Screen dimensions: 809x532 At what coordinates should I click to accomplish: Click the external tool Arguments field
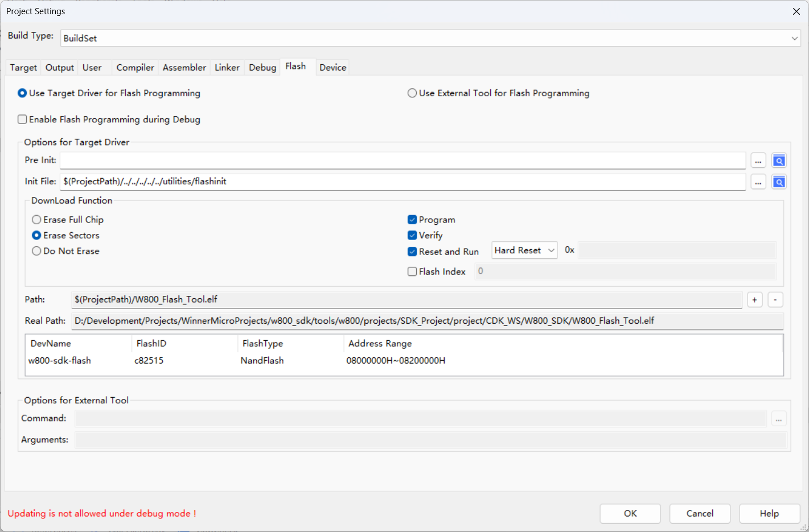click(430, 440)
